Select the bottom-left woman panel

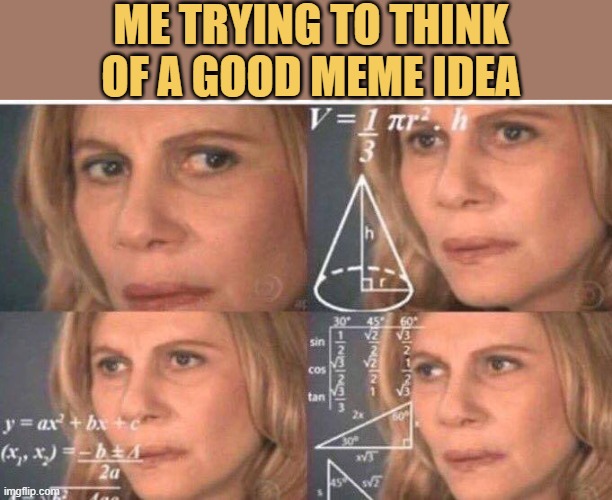[153, 406]
